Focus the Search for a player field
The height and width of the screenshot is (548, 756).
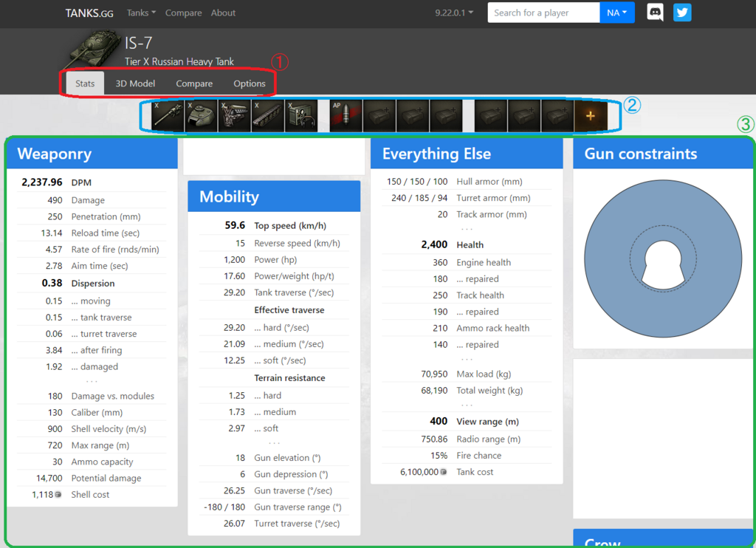[x=544, y=13]
